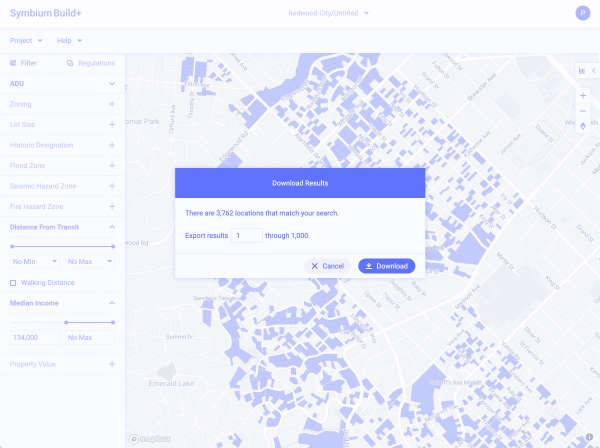Open the Project menu
The height and width of the screenshot is (448, 600).
coord(26,41)
